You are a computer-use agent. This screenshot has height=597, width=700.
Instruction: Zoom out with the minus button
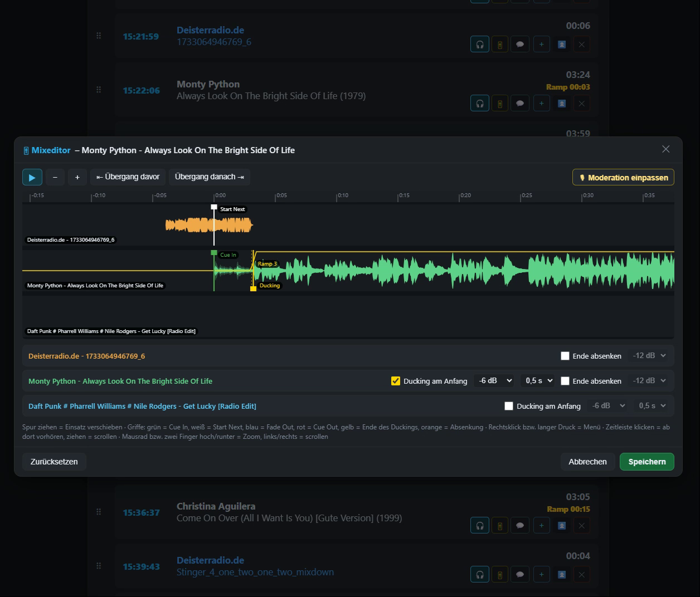coord(55,177)
